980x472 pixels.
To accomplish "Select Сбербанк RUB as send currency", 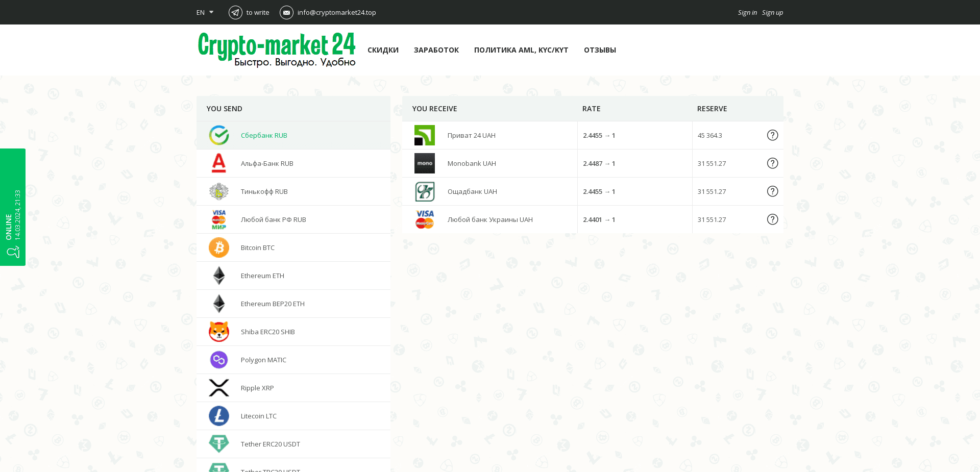I will click(264, 135).
